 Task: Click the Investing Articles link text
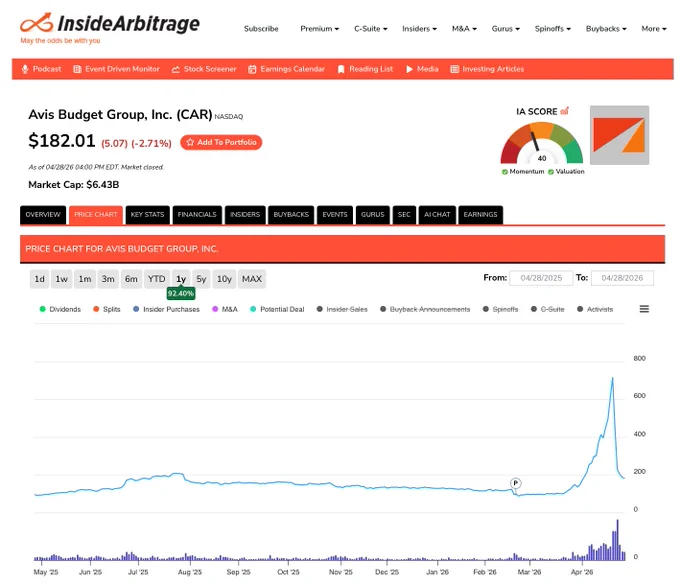tap(493, 69)
